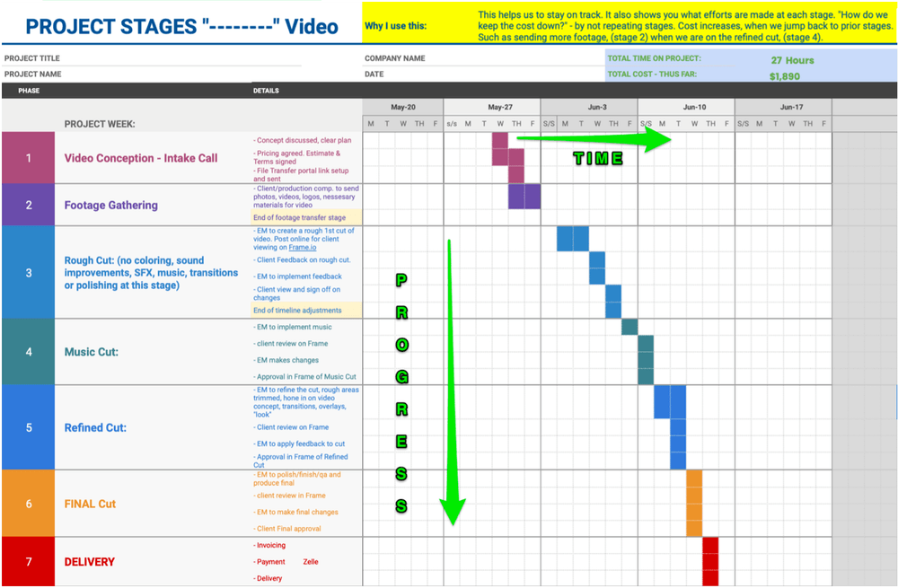Click the DETAILS column header
This screenshot has height=588, width=898.
point(266,91)
